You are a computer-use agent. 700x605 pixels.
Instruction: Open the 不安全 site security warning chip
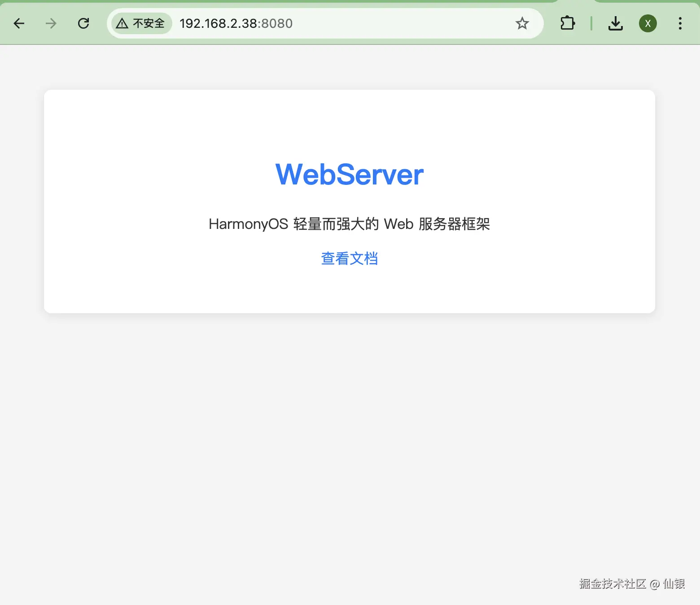[141, 23]
